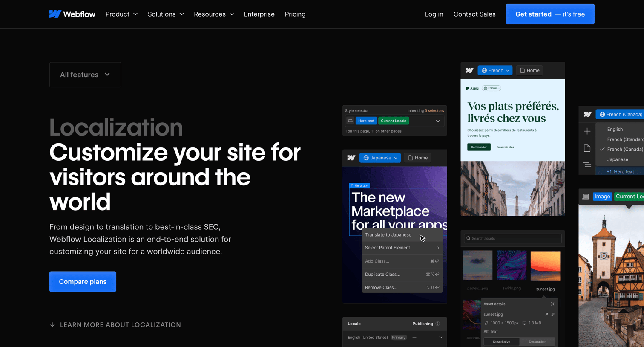Click the Current Locale tag in style selector

(x=394, y=121)
